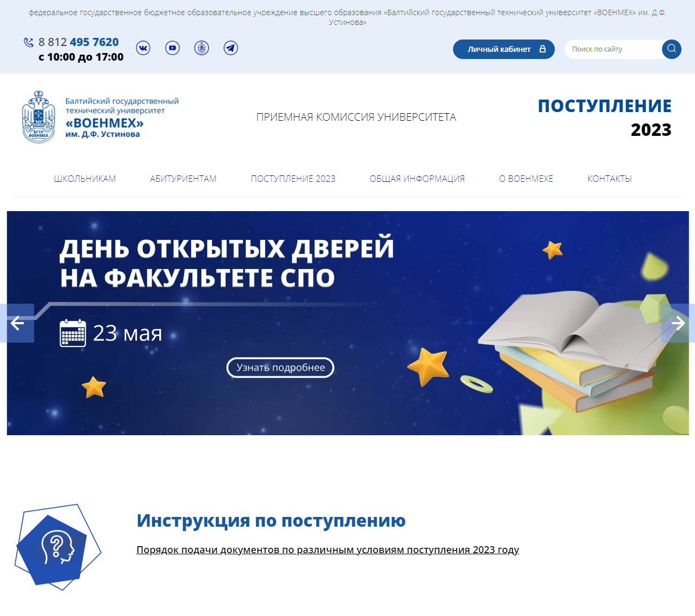Go to previous banner slide
This screenshot has height=616, width=695.
coord(18,323)
